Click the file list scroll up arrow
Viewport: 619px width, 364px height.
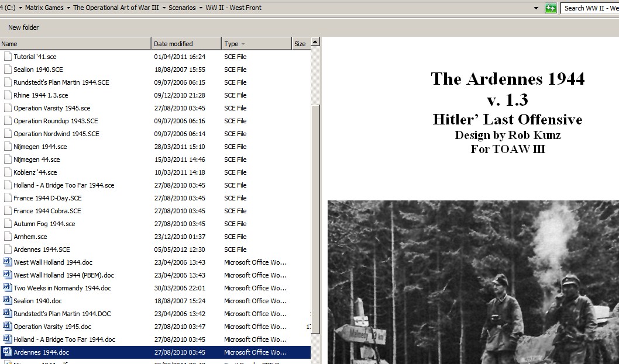coord(315,41)
